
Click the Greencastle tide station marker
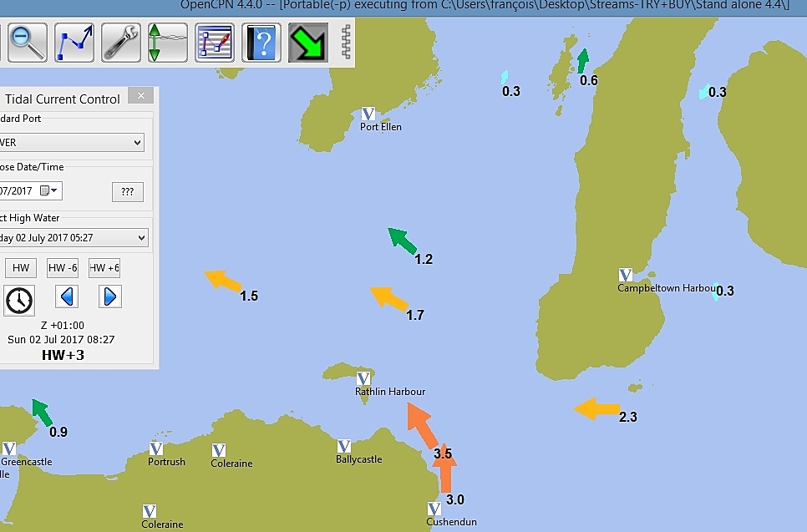click(9, 448)
